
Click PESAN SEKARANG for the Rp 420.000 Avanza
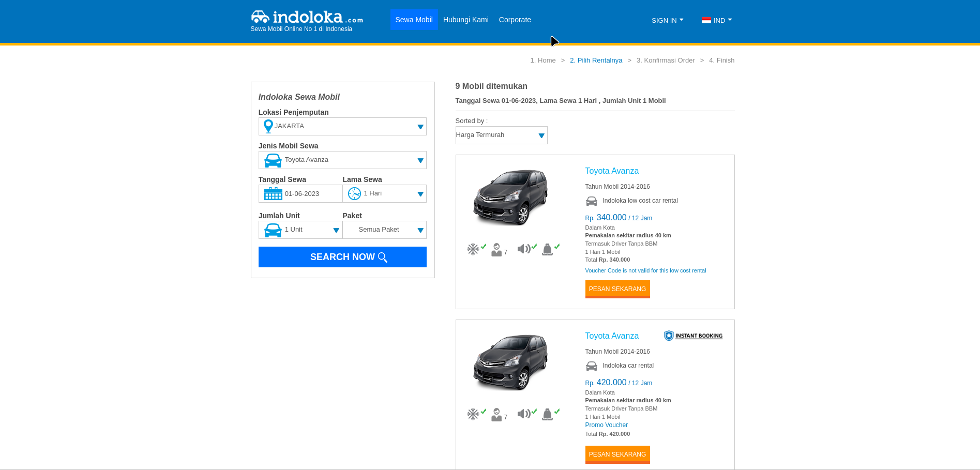point(617,454)
